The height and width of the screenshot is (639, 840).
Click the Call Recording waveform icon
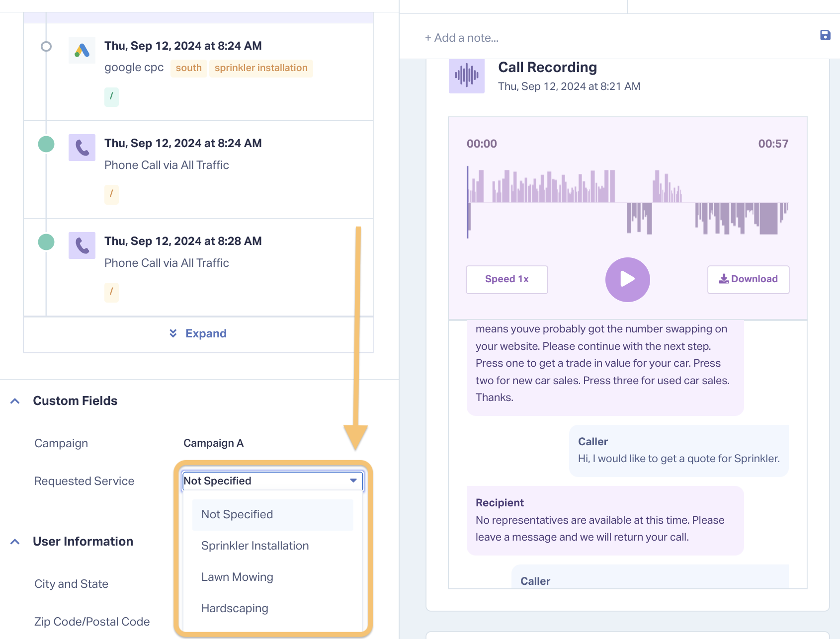[467, 76]
